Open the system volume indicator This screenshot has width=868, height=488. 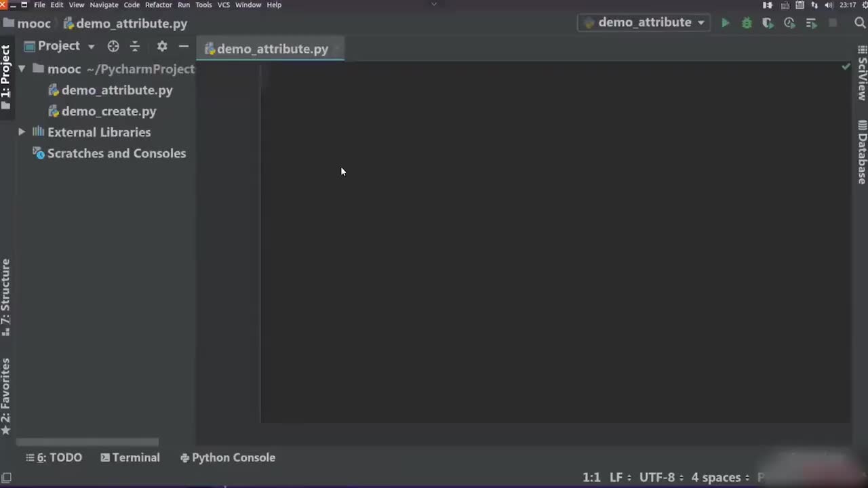pos(829,5)
